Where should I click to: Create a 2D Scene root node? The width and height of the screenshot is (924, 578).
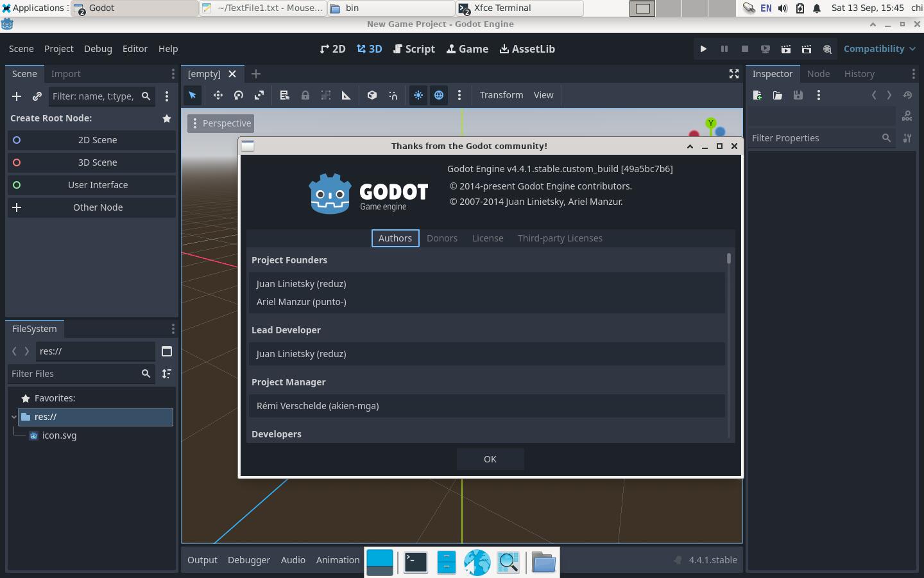tap(92, 140)
